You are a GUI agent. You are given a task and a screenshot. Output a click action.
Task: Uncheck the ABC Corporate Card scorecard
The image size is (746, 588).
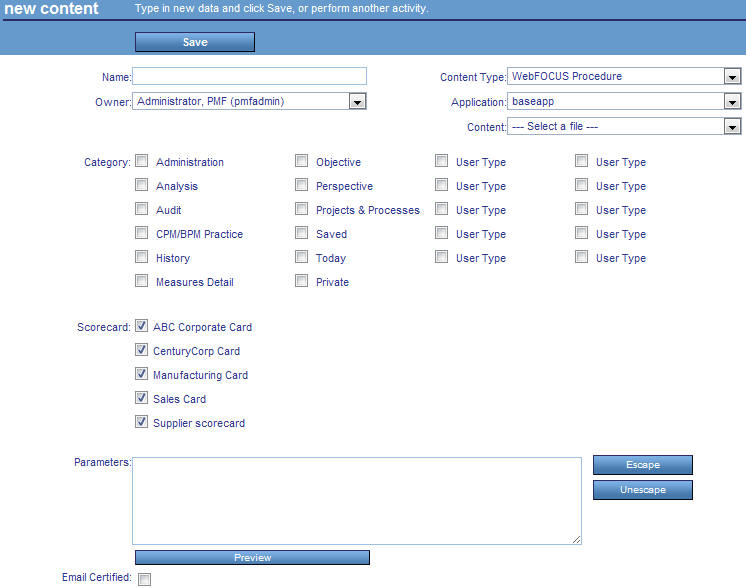click(x=141, y=326)
